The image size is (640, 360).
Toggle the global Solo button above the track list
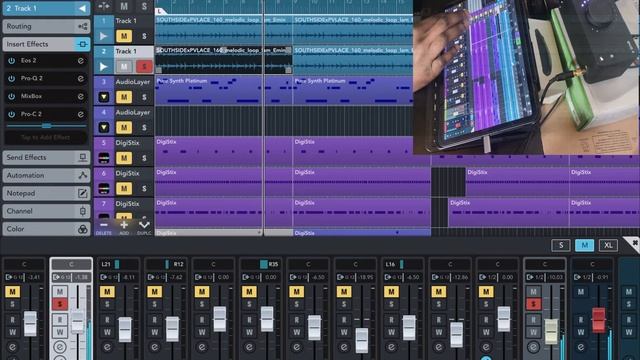click(x=144, y=6)
